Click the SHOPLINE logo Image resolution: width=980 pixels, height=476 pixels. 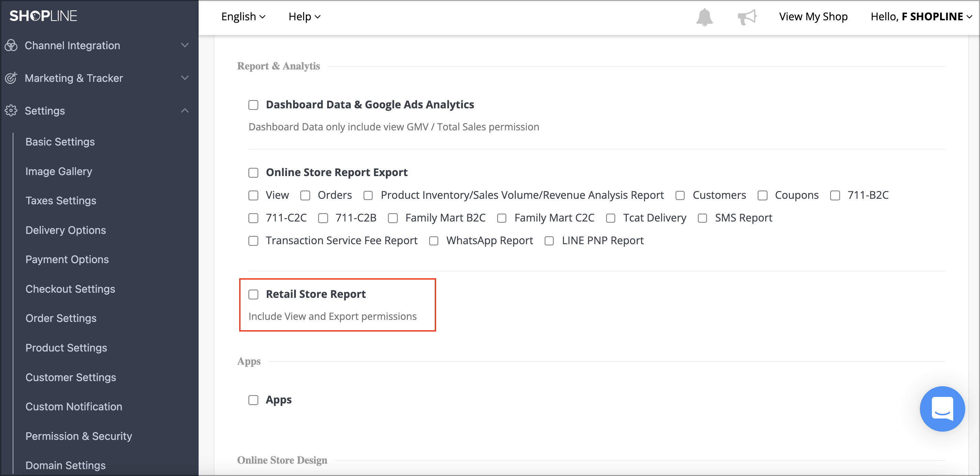43,16
